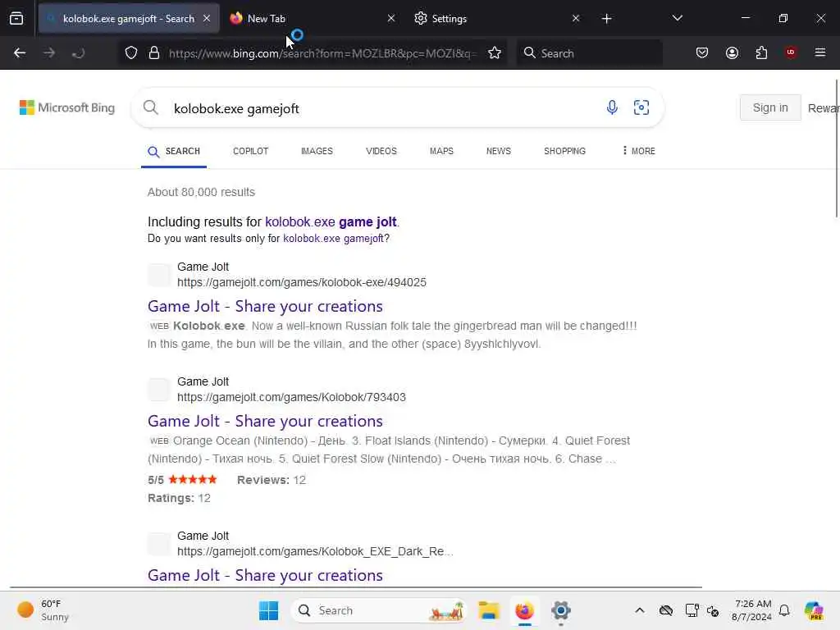Screen dimensions: 840x630
Task: Focus the Firefox toolbar Search box
Action: click(589, 53)
